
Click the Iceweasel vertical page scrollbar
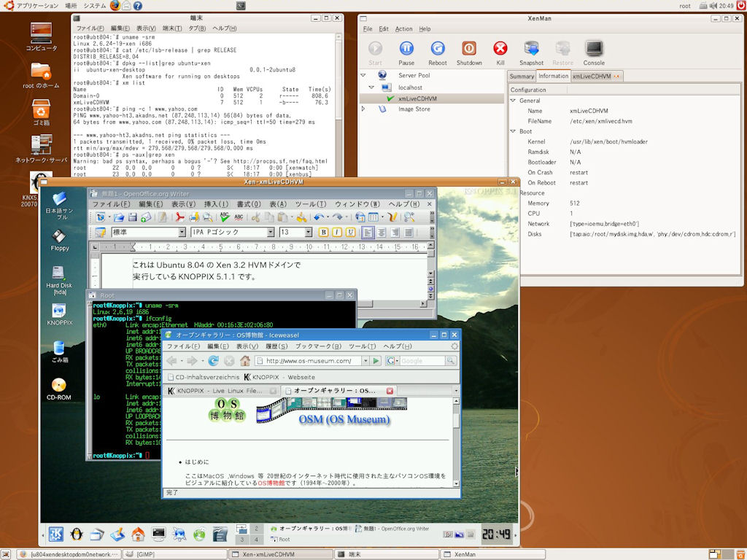coord(456,442)
